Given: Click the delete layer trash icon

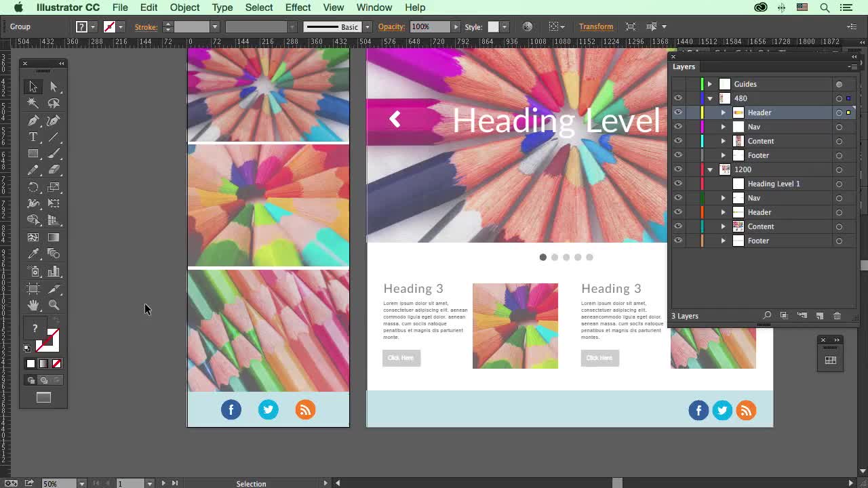Looking at the screenshot, I should pyautogui.click(x=837, y=316).
